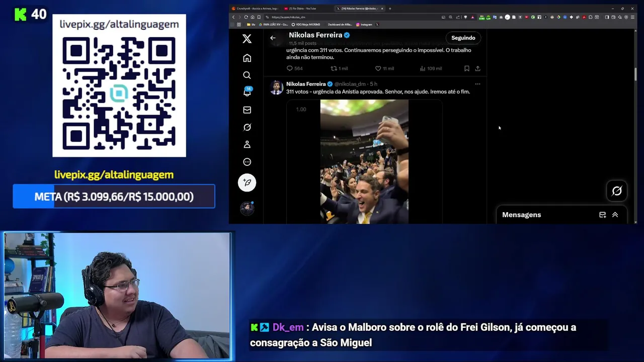The height and width of the screenshot is (362, 644).
Task: Click the livepix QR code image
Action: click(x=119, y=94)
